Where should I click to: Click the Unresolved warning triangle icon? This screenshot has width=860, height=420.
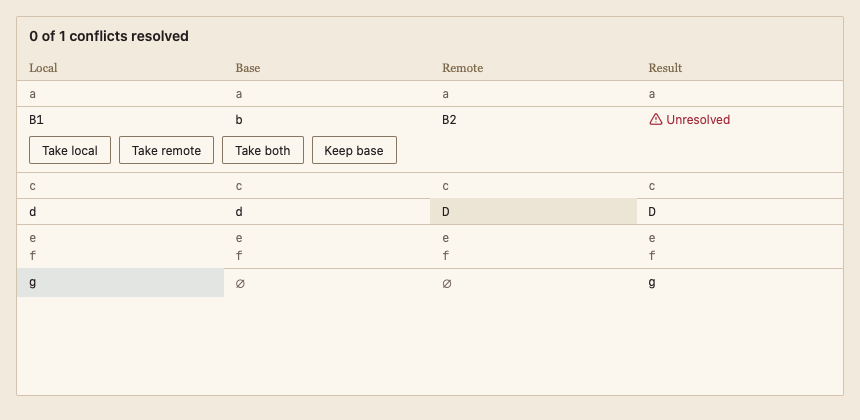[x=655, y=120]
